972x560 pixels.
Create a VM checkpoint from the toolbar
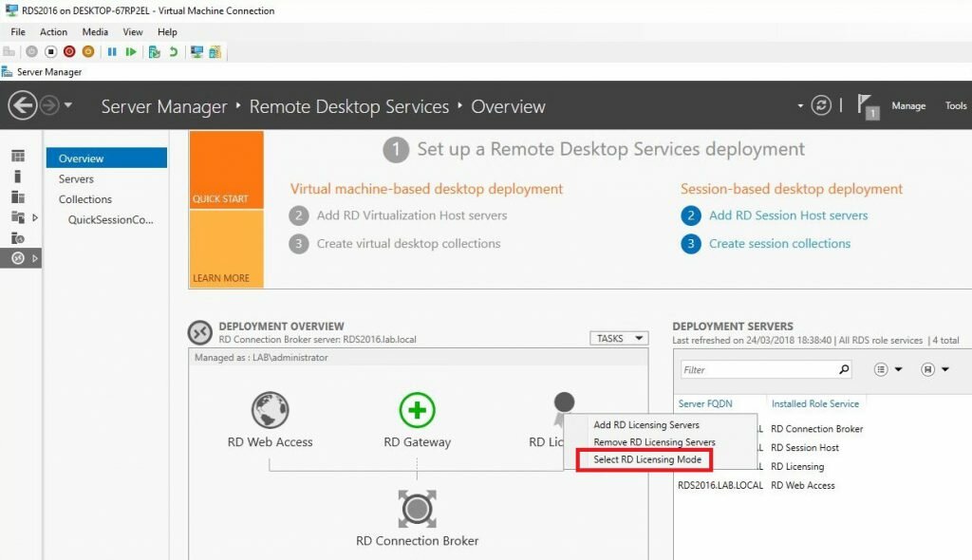[x=155, y=52]
